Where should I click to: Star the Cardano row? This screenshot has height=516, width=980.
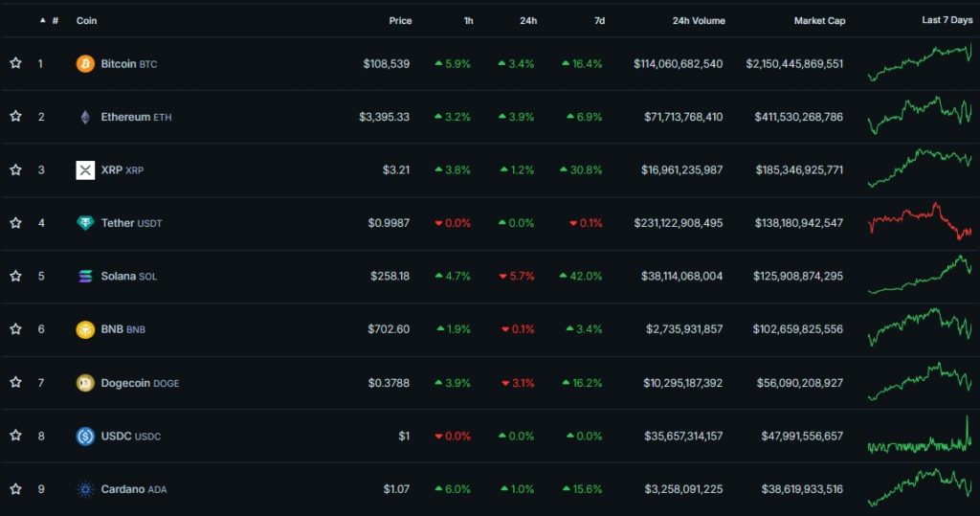(x=15, y=488)
